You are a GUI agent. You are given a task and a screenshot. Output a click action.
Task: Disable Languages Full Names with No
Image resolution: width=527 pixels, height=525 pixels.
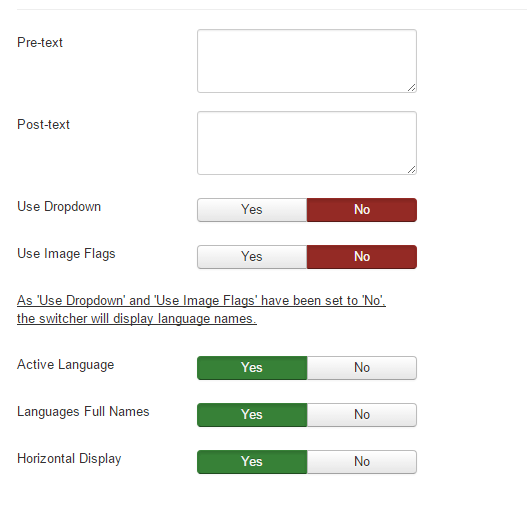pyautogui.click(x=362, y=415)
